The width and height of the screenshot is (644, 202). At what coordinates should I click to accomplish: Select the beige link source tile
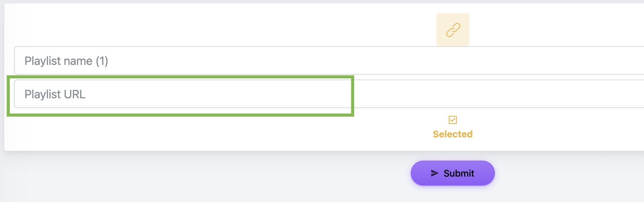coord(453,30)
